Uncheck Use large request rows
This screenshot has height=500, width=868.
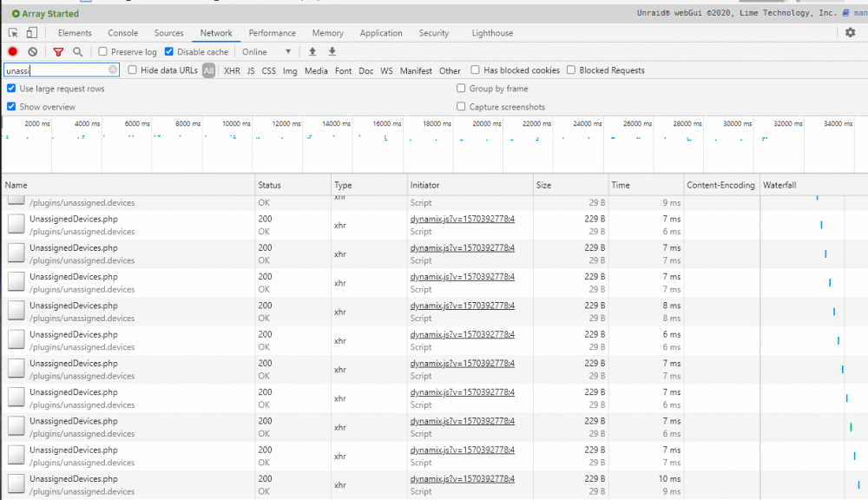point(11,88)
